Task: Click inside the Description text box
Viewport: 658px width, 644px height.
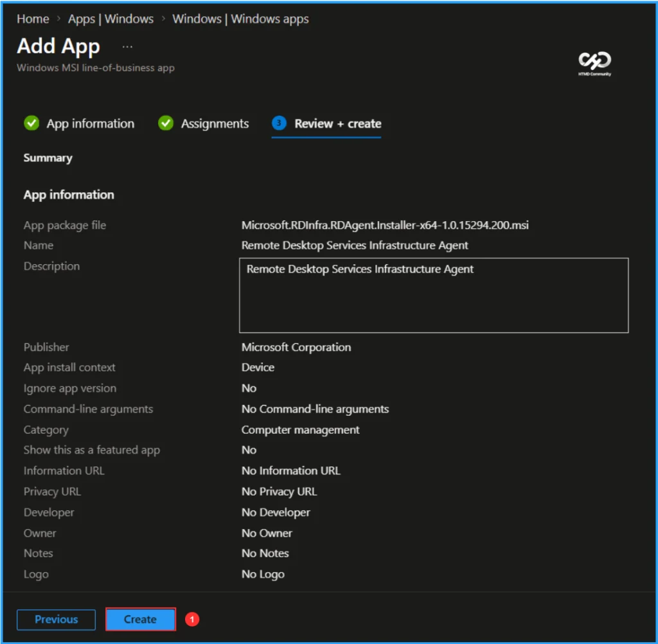Action: [434, 295]
